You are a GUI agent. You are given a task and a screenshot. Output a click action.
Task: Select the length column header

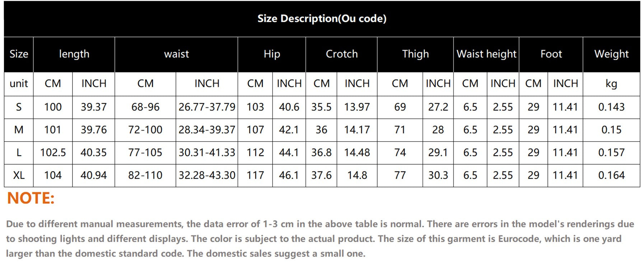74,55
